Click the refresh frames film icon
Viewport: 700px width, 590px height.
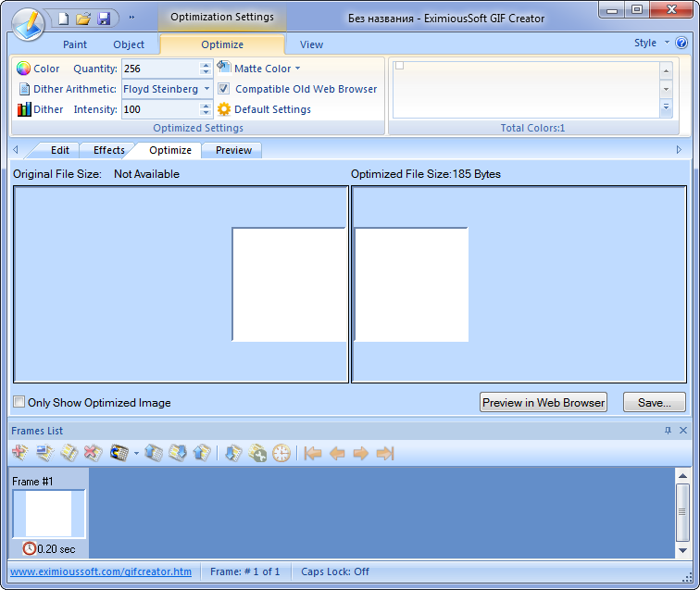pyautogui.click(x=119, y=453)
